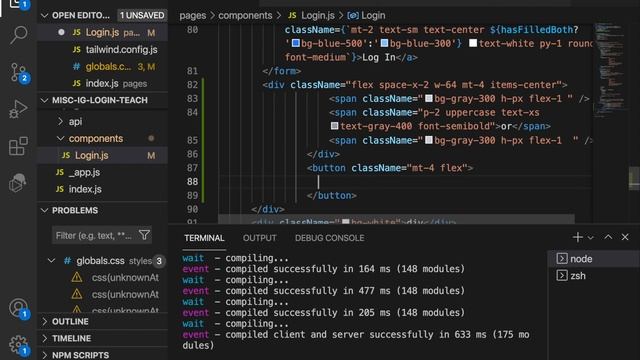Click the pages breadcrumb segment
The width and height of the screenshot is (640, 360).
point(193,16)
